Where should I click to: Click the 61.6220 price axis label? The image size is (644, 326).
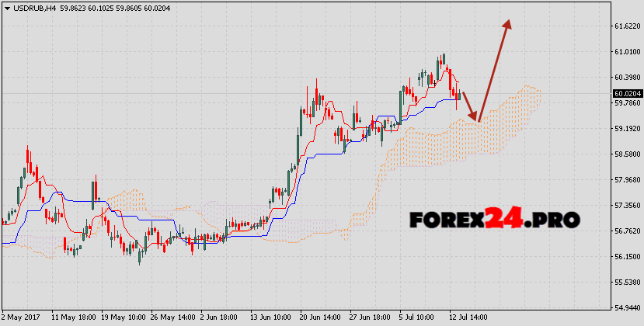(625, 26)
